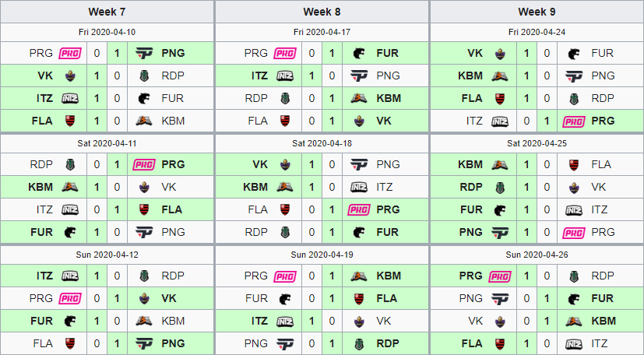The height and width of the screenshot is (355, 644).
Task: Click the pink PRG logo on Sun 2020-04-26
Action: (x=500, y=276)
